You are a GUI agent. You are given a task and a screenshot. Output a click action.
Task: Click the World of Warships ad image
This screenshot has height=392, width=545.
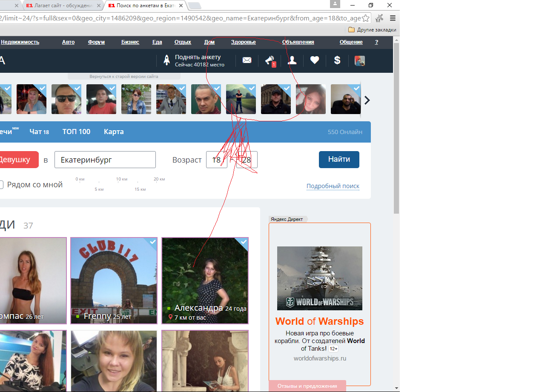pyautogui.click(x=320, y=278)
